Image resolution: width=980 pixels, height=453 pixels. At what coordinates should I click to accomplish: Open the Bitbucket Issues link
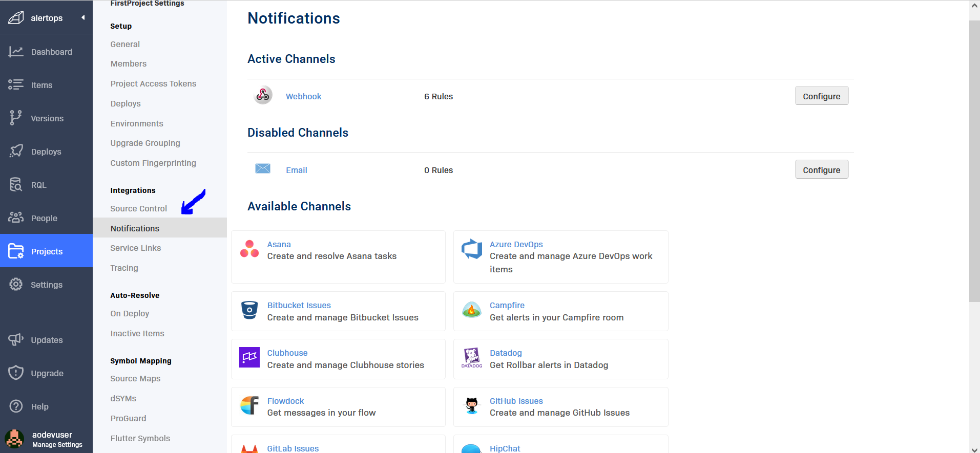pyautogui.click(x=299, y=305)
